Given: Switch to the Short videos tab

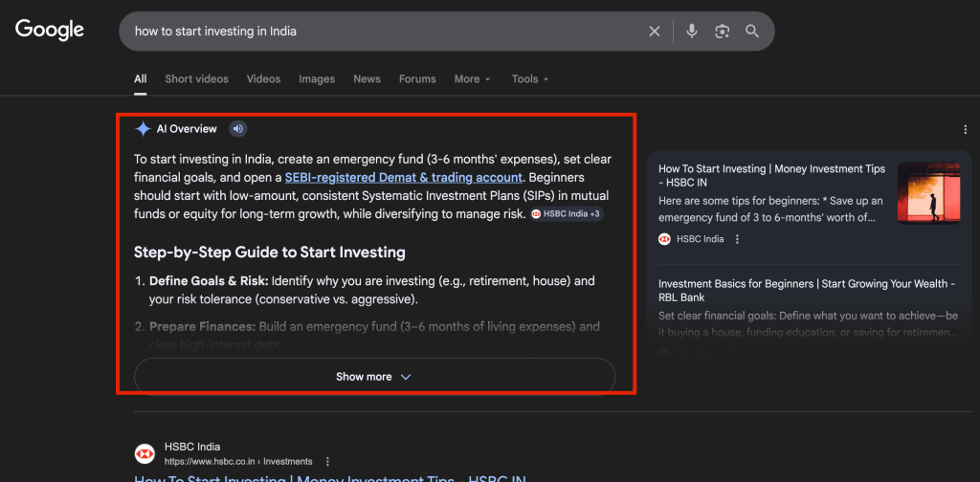Looking at the screenshot, I should (x=196, y=79).
